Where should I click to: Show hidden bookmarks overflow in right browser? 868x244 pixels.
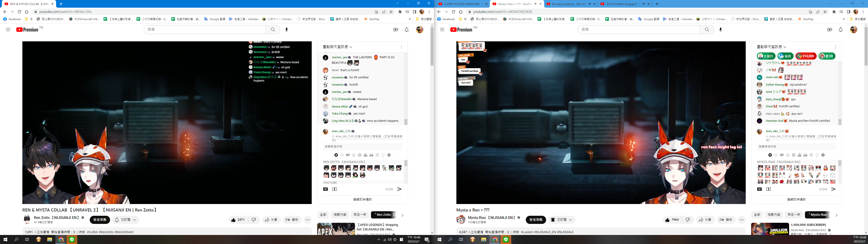point(844,19)
